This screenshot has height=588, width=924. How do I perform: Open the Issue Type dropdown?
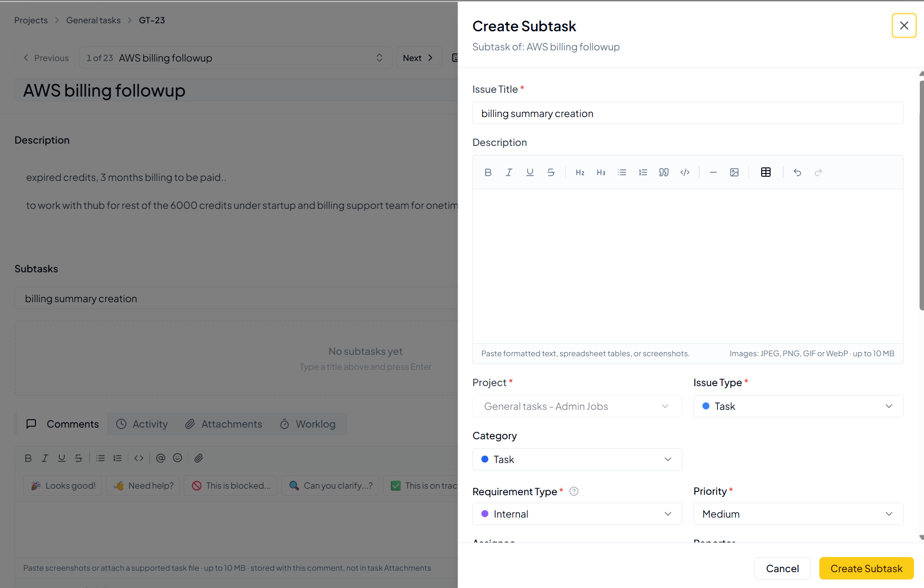pos(798,407)
